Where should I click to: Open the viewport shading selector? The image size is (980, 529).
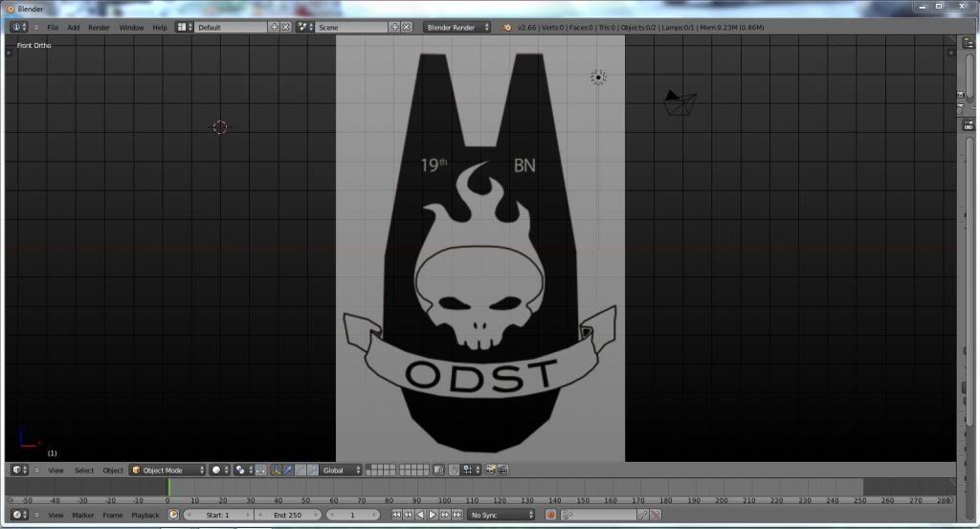(x=219, y=470)
